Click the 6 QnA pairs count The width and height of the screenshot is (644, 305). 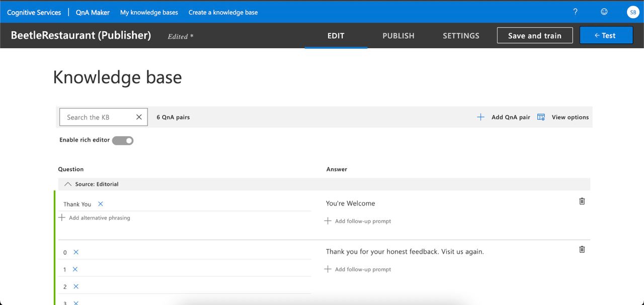pyautogui.click(x=173, y=117)
